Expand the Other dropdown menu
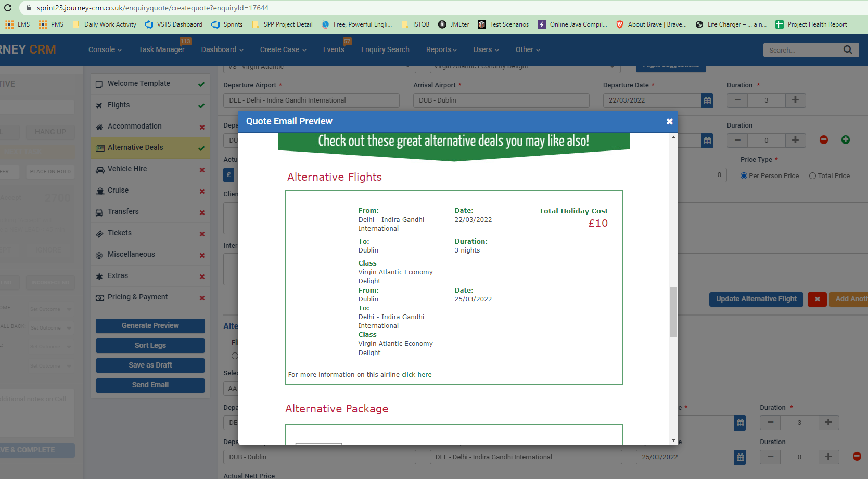 [x=528, y=49]
